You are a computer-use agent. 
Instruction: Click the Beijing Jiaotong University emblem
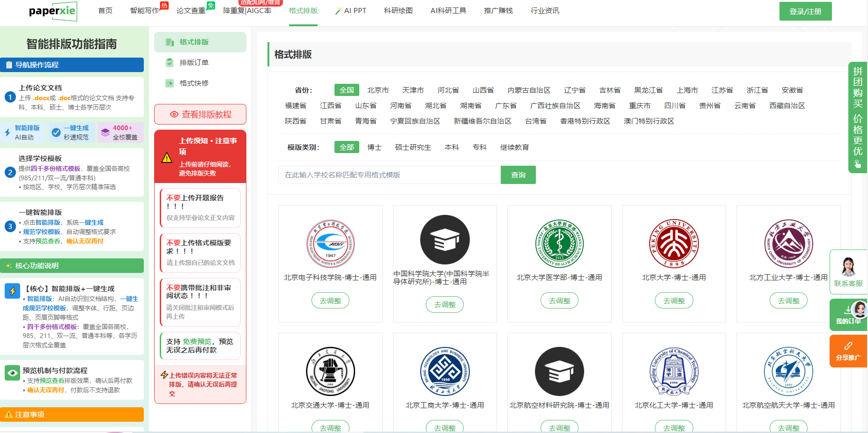pos(330,371)
